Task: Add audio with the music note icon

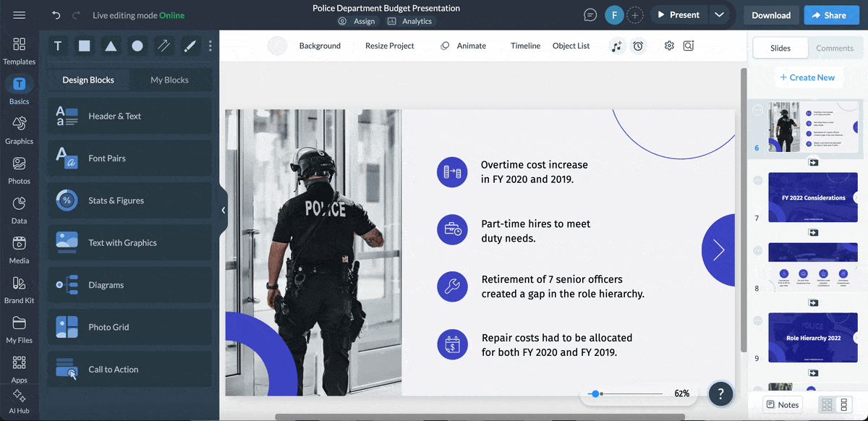Action: pos(616,46)
